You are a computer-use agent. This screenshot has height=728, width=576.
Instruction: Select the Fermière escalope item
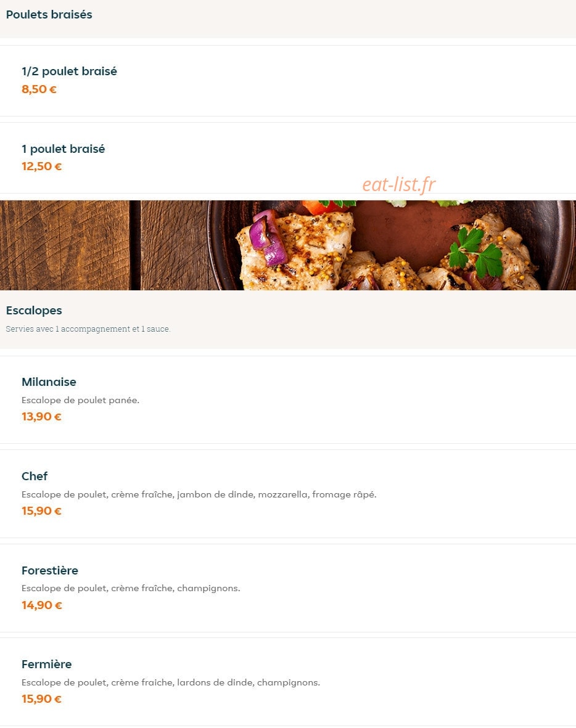coord(288,682)
